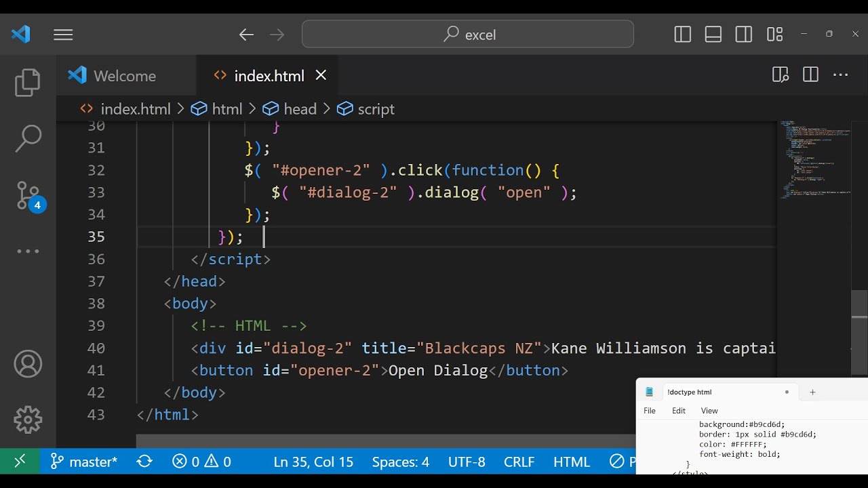This screenshot has height=488, width=868.
Task: Open the Search view in activity bar
Action: point(28,138)
